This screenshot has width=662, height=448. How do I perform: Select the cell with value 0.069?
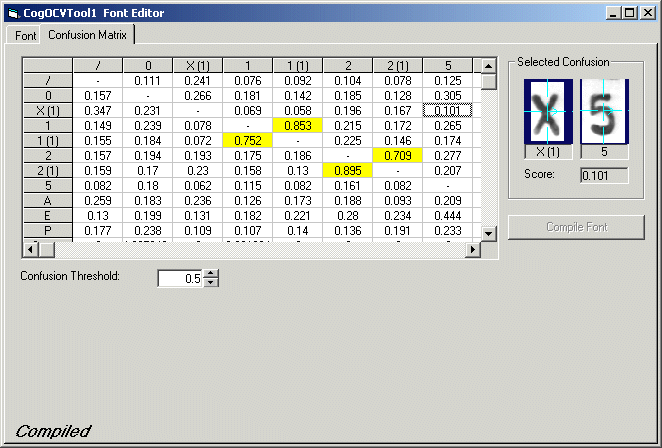[x=248, y=111]
